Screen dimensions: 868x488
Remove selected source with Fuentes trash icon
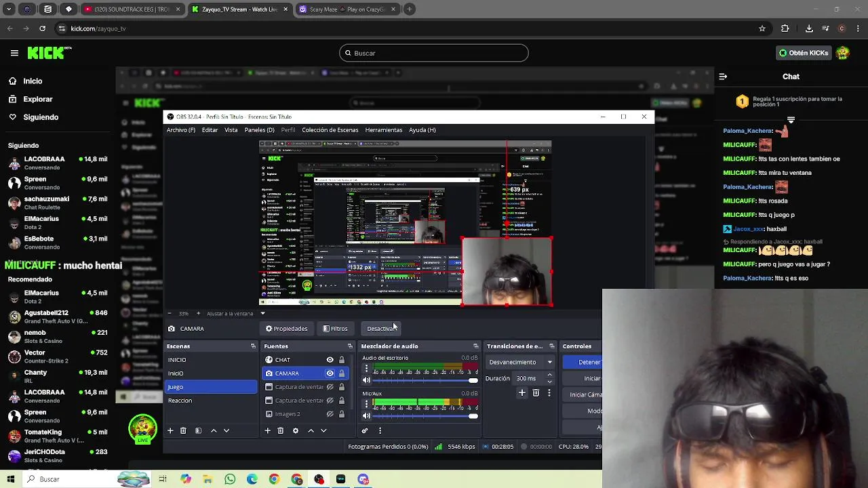coord(280,430)
